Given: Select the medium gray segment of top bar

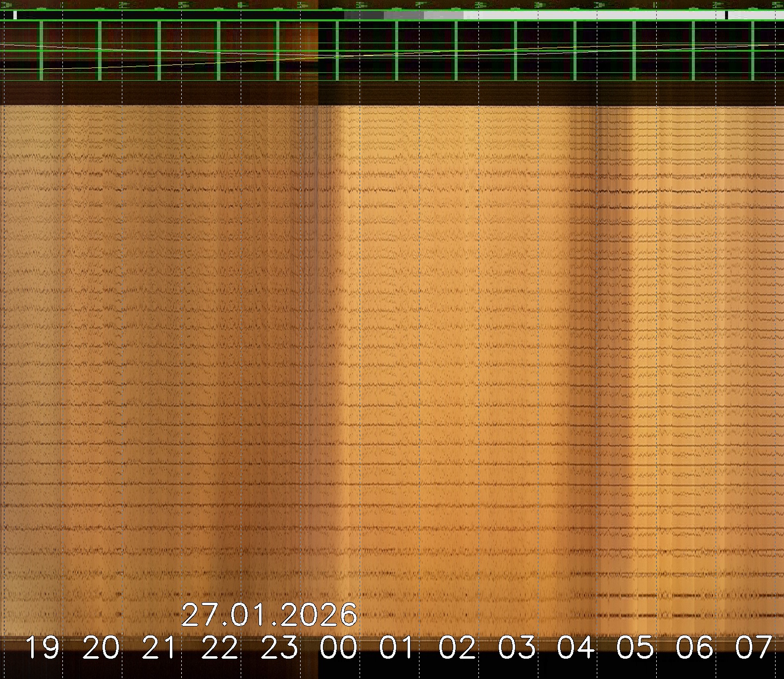Looking at the screenshot, I should coord(404,15).
